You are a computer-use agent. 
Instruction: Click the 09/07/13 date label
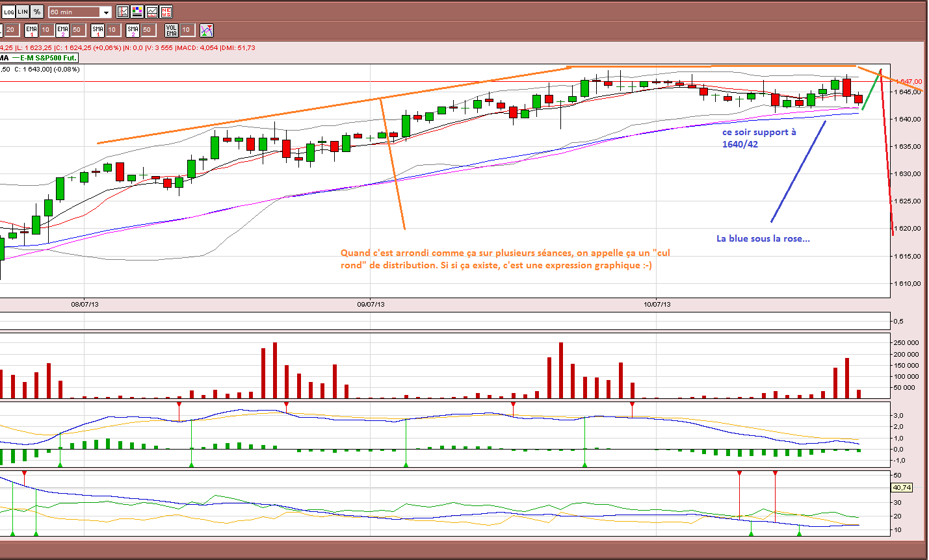point(371,304)
